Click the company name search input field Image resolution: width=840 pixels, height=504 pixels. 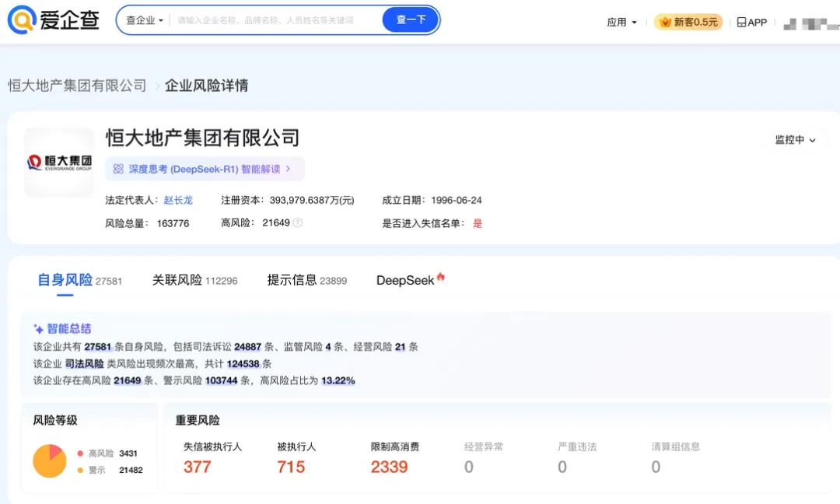pyautogui.click(x=272, y=20)
